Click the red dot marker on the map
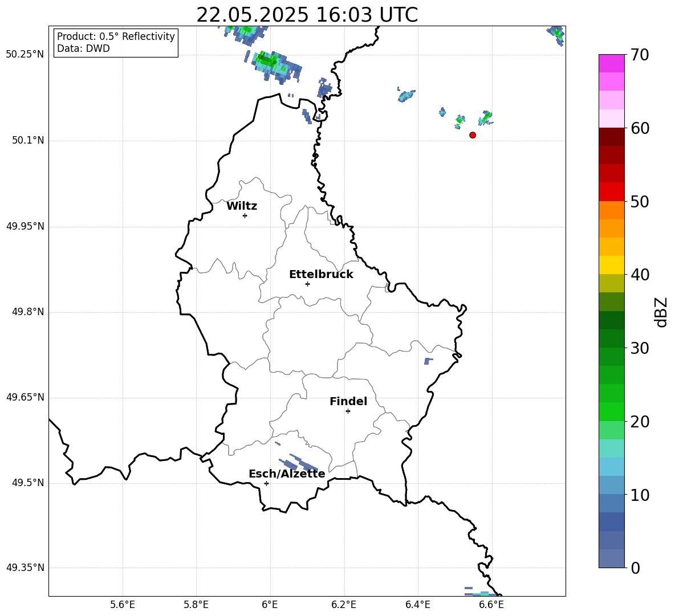The height and width of the screenshot is (616, 675). (473, 135)
